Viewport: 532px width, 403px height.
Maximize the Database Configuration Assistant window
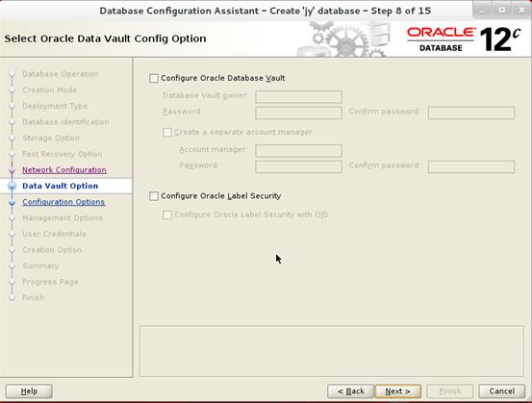tap(501, 11)
